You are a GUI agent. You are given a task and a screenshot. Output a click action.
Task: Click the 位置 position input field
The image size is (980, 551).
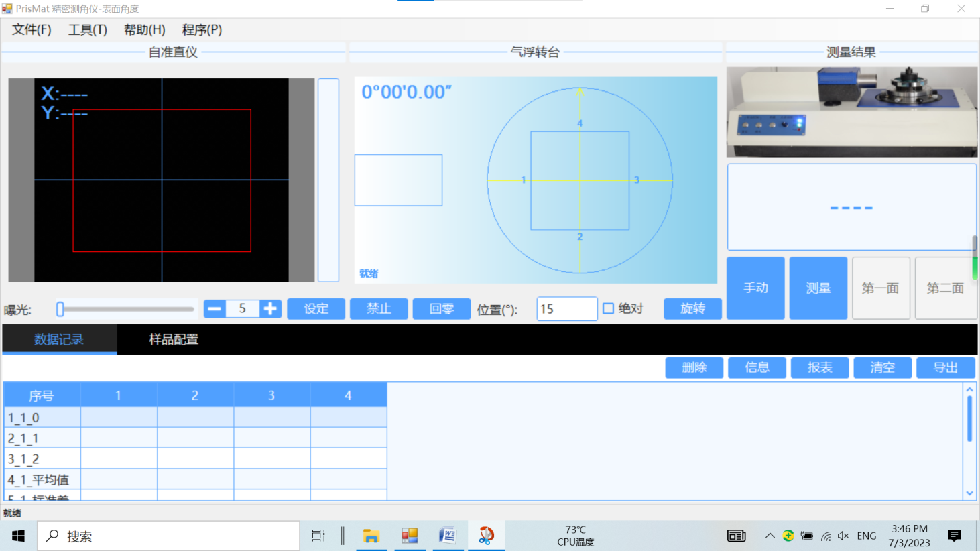(x=566, y=308)
